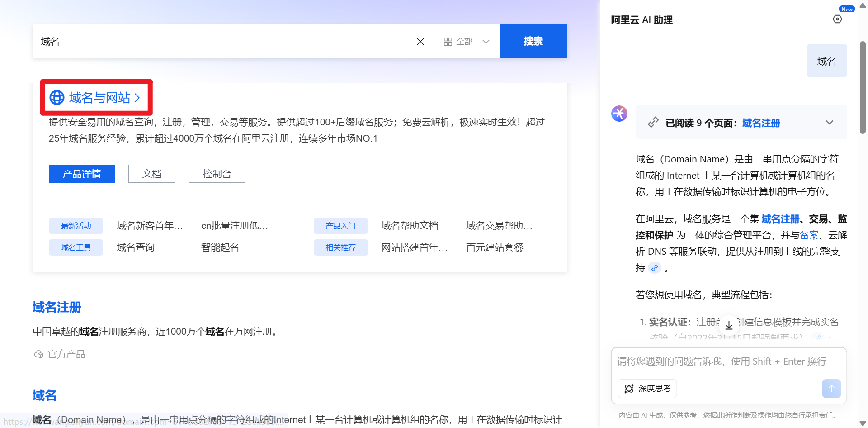Send message with the up-arrow button
Image resolution: width=868 pixels, height=428 pixels.
[x=831, y=389]
